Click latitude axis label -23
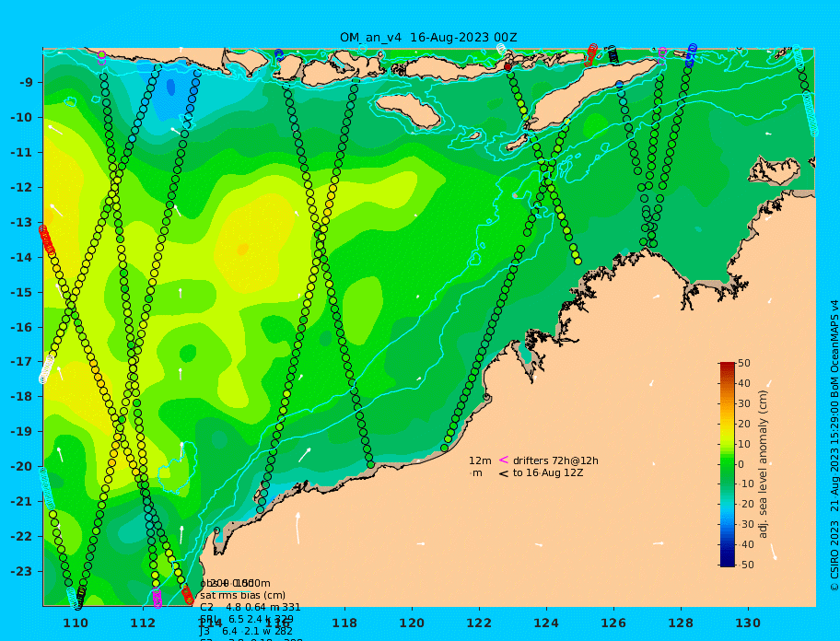 click(21, 571)
